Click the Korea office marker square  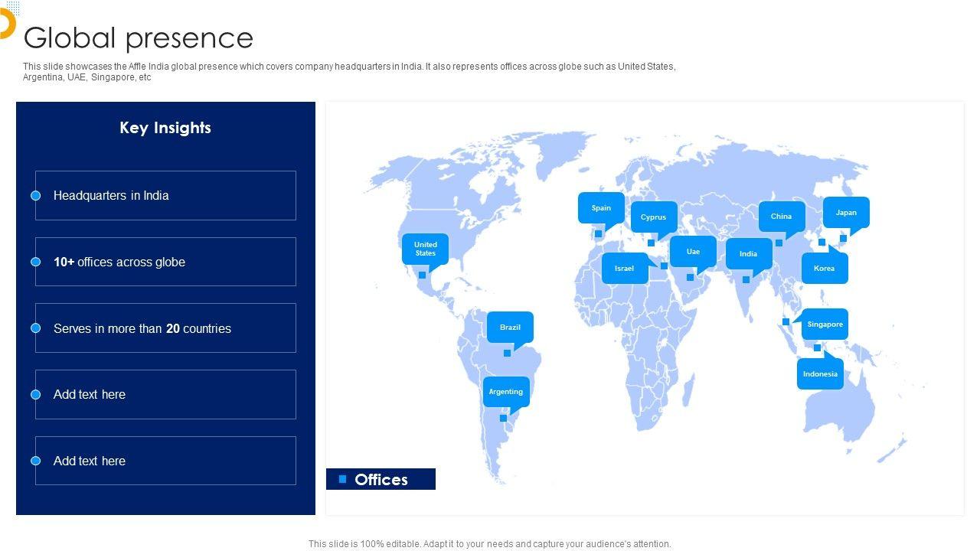click(x=822, y=243)
